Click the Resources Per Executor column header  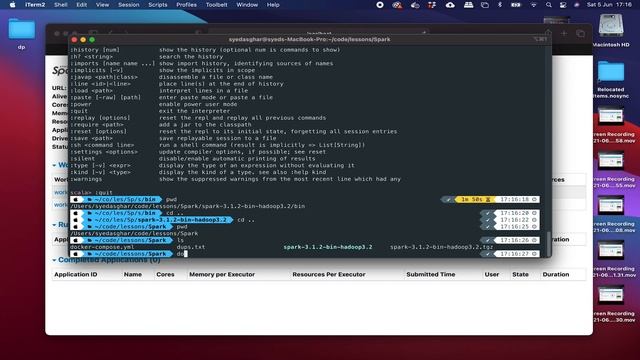click(x=329, y=274)
